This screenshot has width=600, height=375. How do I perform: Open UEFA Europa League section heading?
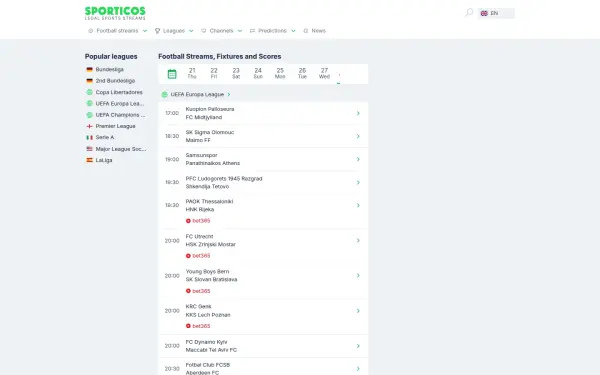click(197, 95)
